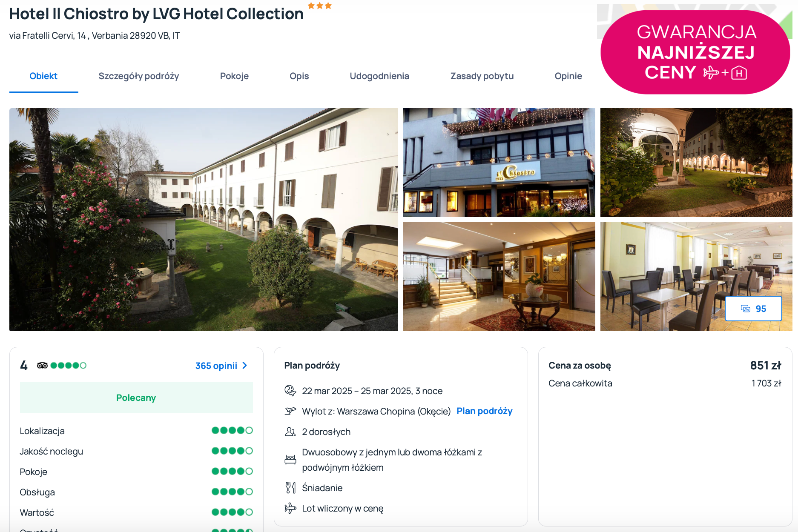This screenshot has height=532, width=798.
Task: Click the Gwarancja Najniższej Ceny banner
Action: coord(695,52)
